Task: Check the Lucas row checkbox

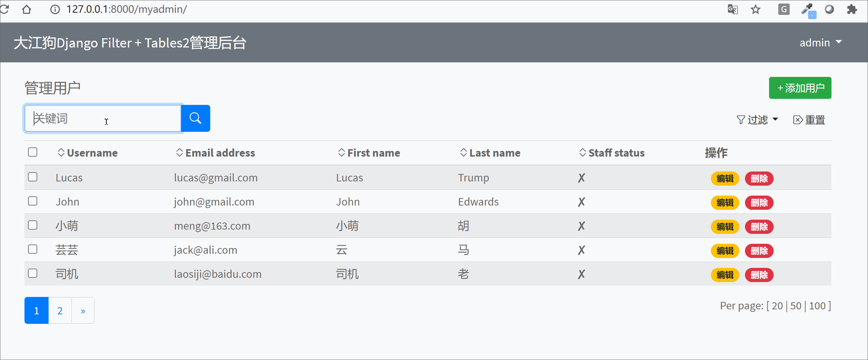Action: coord(33,177)
